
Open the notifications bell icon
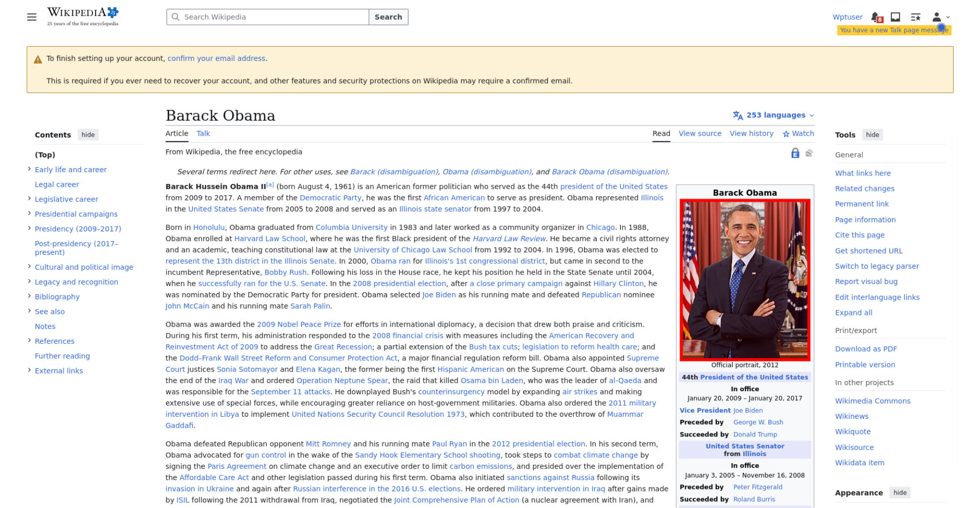876,17
